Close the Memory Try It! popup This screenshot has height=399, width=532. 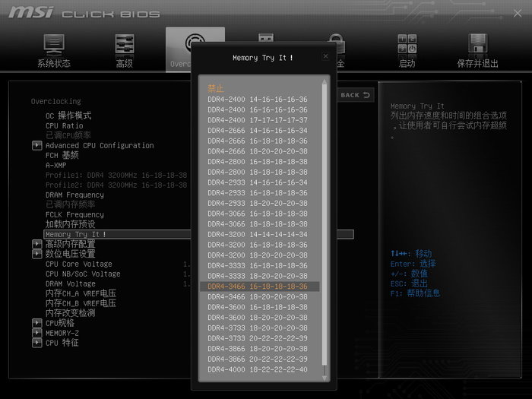tap(325, 56)
